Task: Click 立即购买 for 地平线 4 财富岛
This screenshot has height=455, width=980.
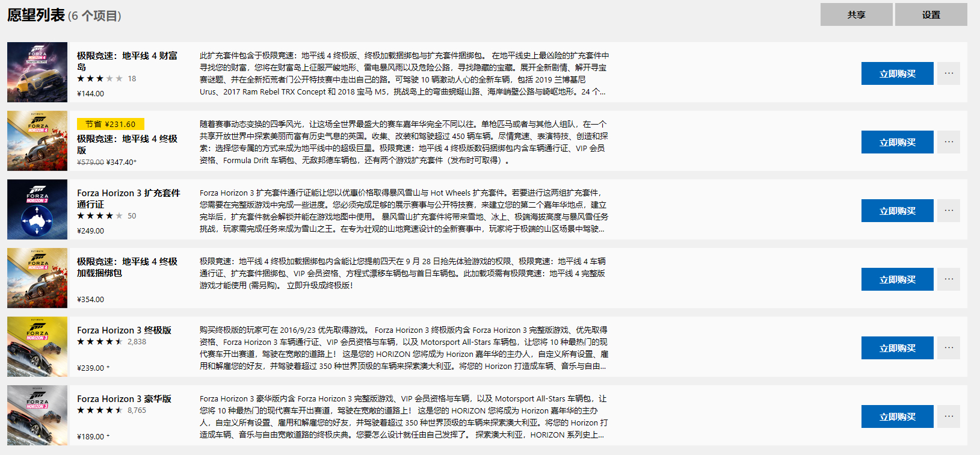Action: [897, 73]
